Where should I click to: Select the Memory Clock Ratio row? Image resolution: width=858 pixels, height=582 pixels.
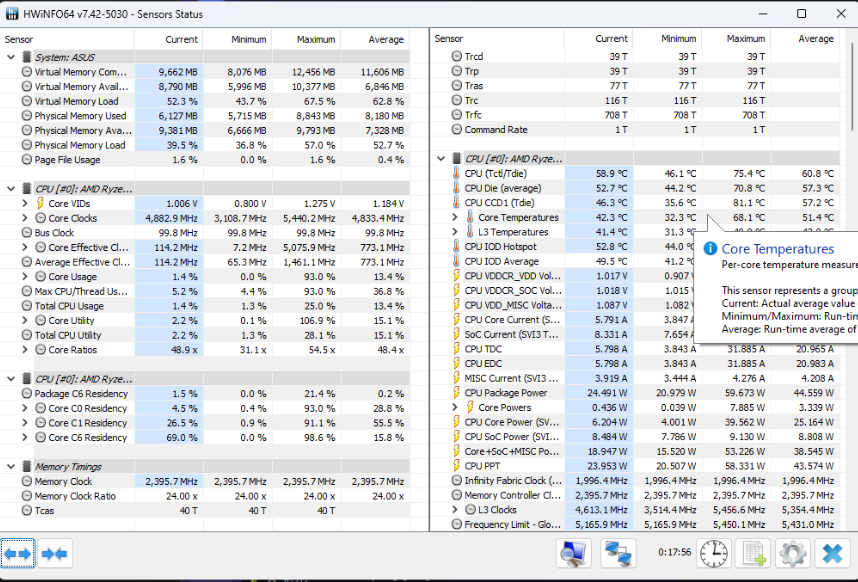[205, 496]
